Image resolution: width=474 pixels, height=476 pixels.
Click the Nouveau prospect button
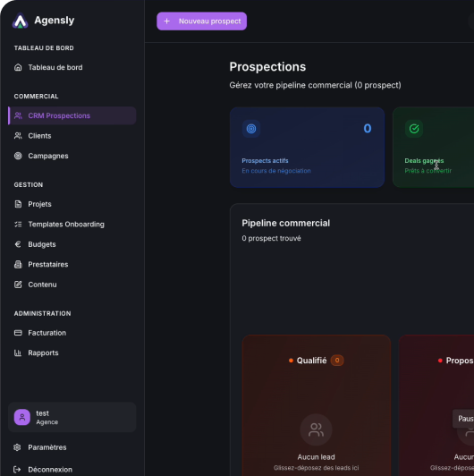(201, 21)
